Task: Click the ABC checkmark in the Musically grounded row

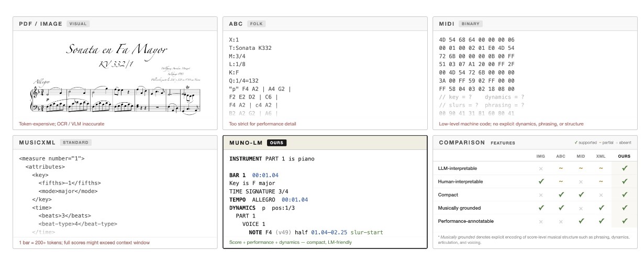Action: 561,208
